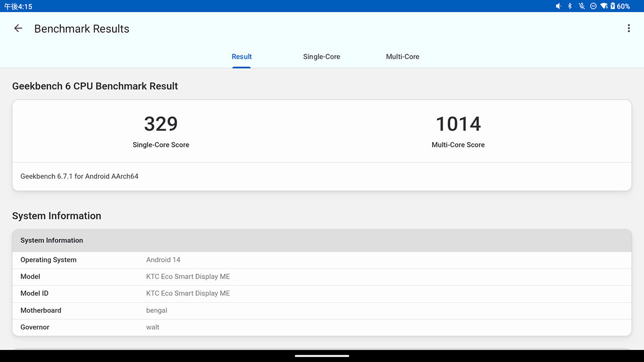
Task: Go back using the arrow icon
Action: [x=18, y=29]
